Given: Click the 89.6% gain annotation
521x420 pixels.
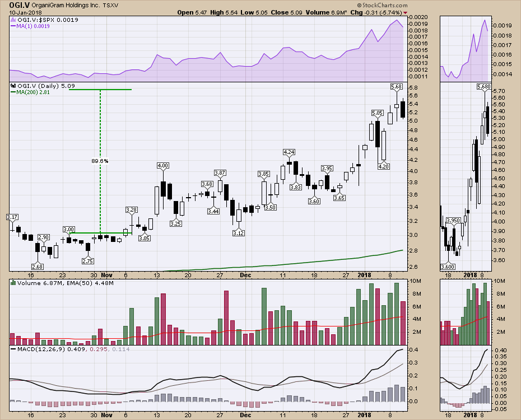Looking at the screenshot, I should (x=100, y=161).
